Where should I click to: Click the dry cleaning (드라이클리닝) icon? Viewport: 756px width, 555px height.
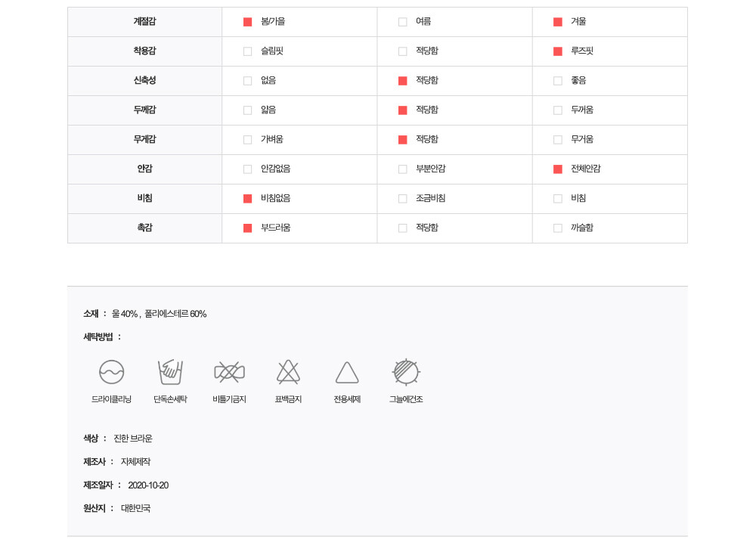[111, 372]
